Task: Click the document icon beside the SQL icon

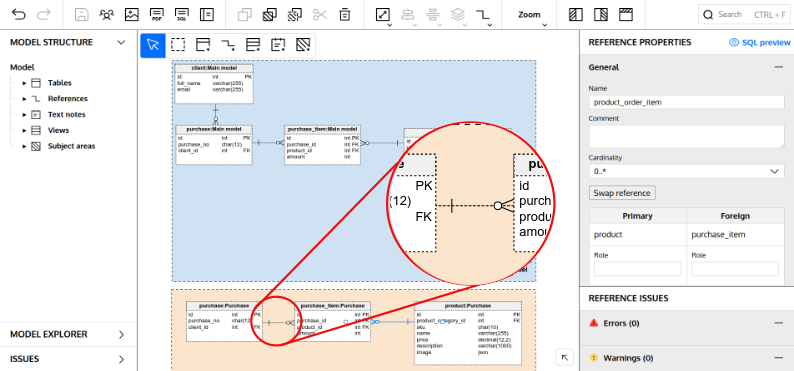Action: pyautogui.click(x=207, y=15)
